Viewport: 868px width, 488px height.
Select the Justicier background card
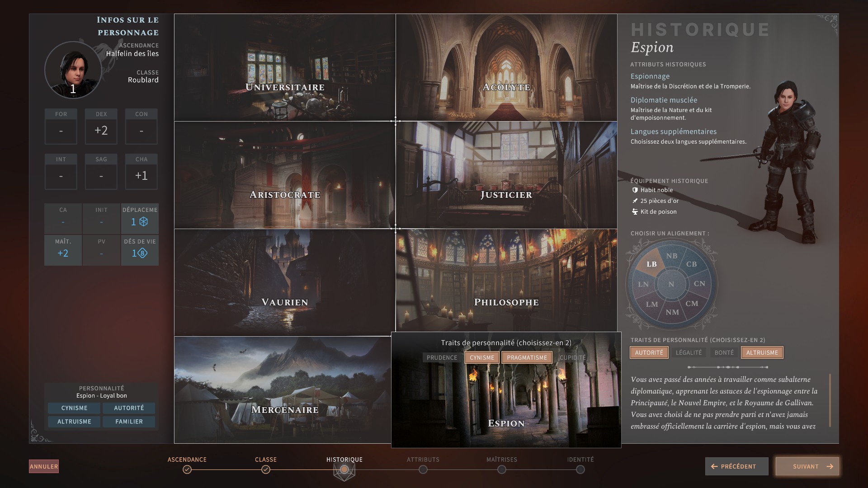click(506, 175)
